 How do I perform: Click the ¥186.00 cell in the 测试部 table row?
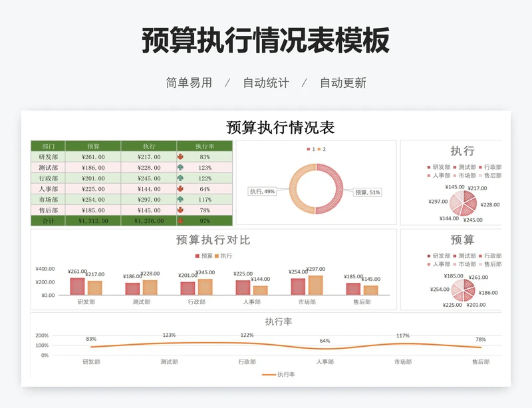click(93, 168)
